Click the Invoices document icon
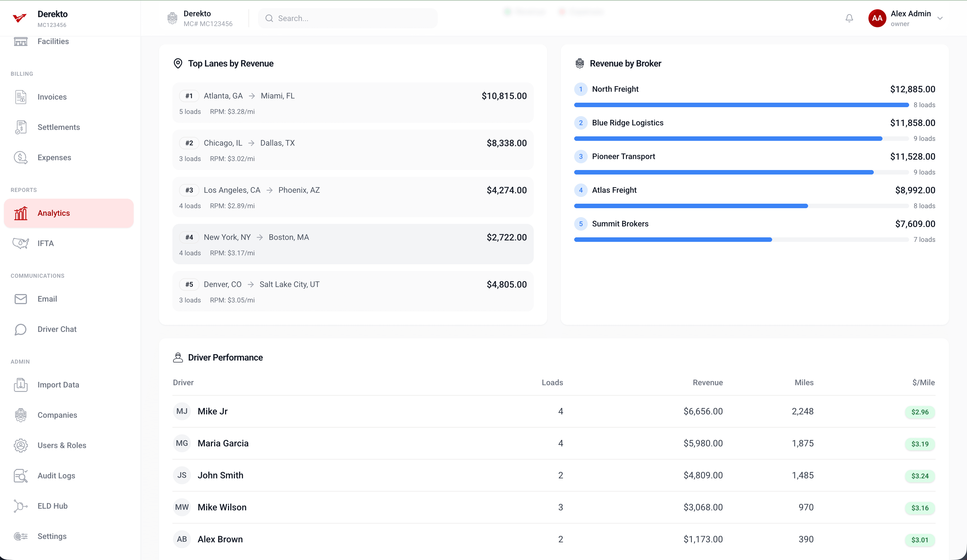 [x=21, y=97]
